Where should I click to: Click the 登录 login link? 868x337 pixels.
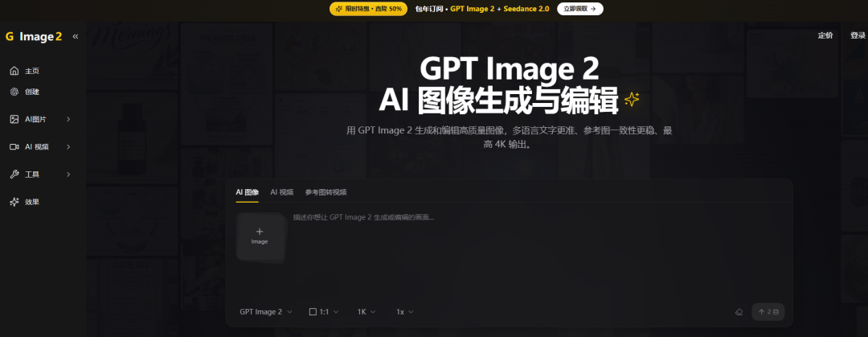pos(858,35)
